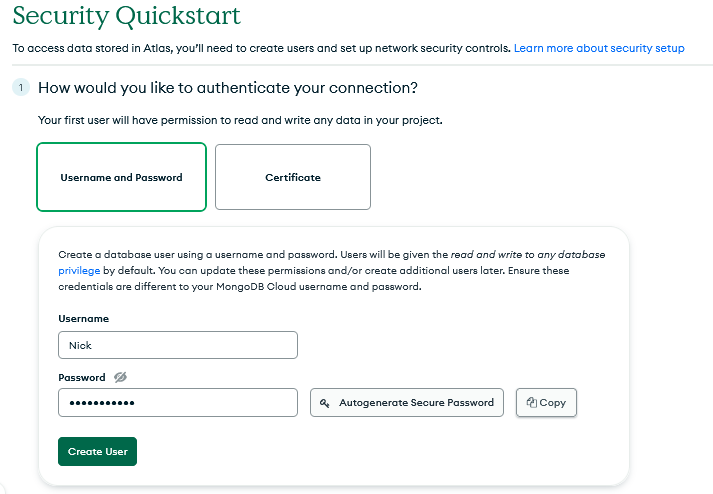Click the Username field label
Viewport: 713px width, 494px height.
(x=84, y=318)
